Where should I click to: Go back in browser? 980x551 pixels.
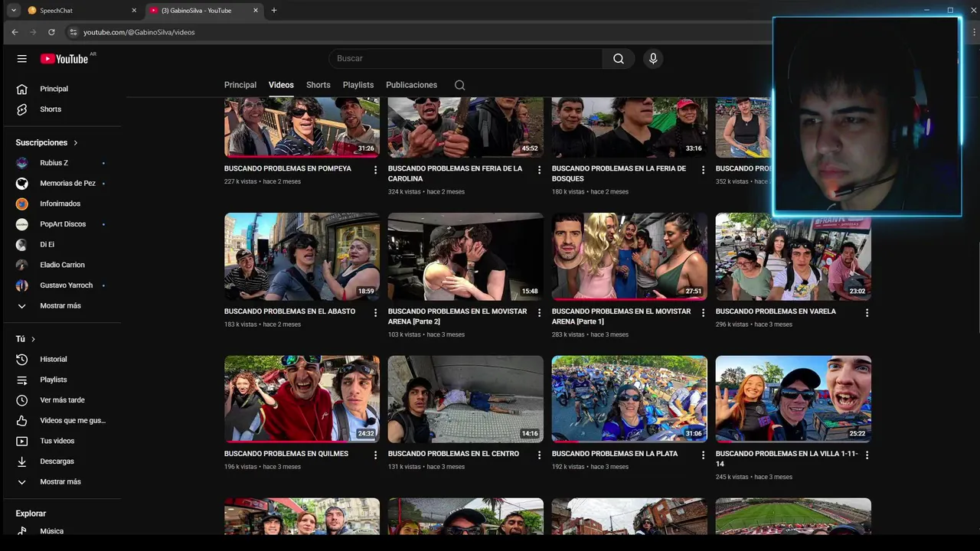tap(15, 32)
